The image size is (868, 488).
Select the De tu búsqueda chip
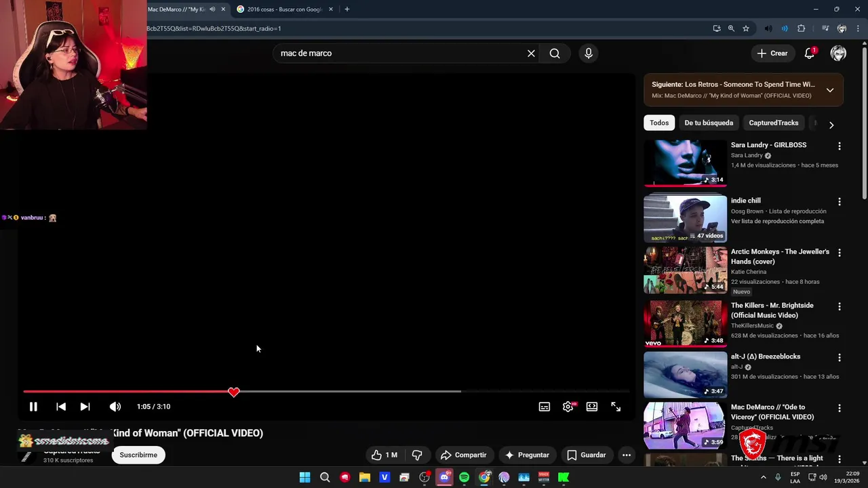[x=709, y=123]
